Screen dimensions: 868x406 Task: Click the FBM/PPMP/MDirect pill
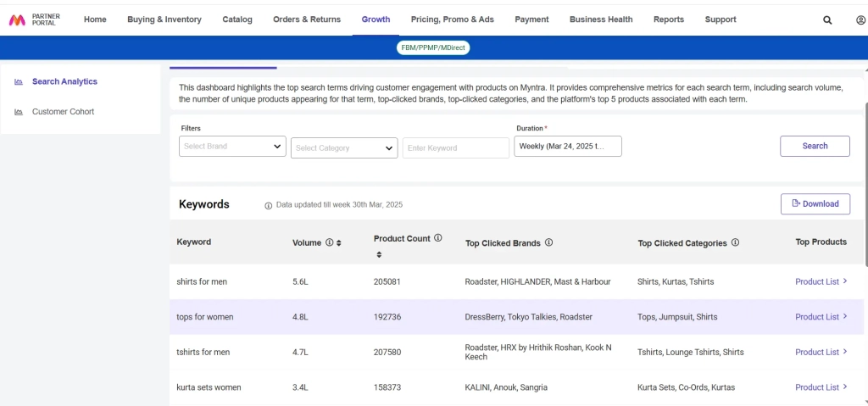click(x=433, y=47)
